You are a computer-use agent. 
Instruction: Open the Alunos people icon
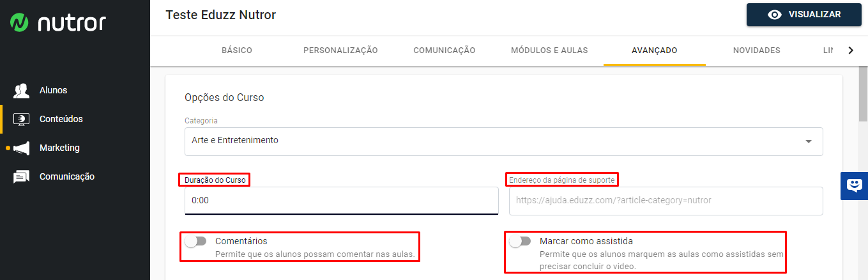point(21,91)
